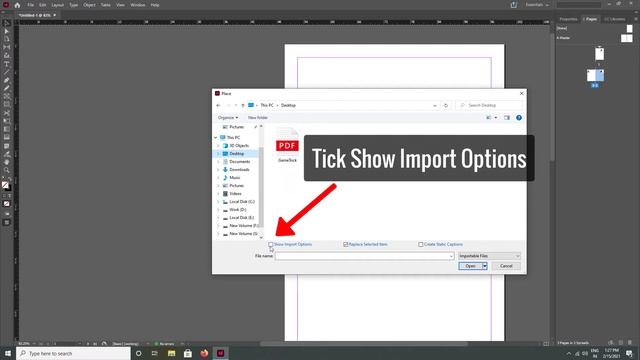Switch to the Properties panel tab
This screenshot has height=360, width=640.
[x=568, y=19]
